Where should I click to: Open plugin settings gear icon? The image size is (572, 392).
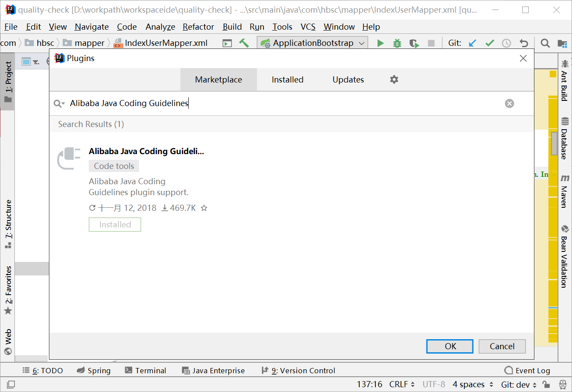[394, 79]
